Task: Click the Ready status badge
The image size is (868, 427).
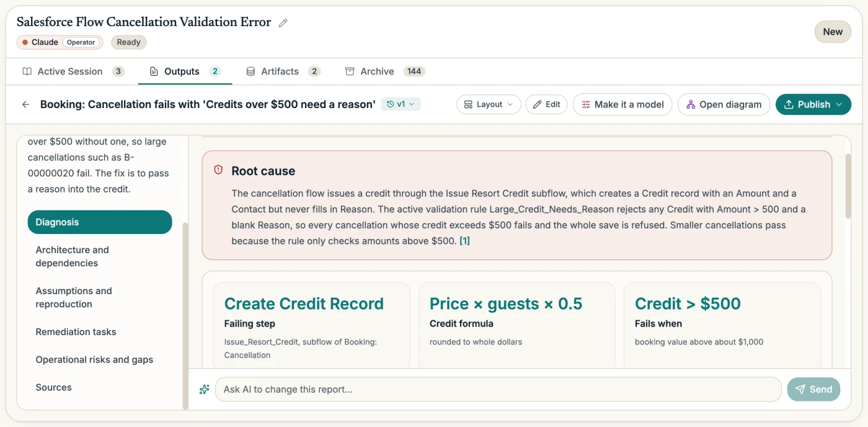Action: click(x=128, y=42)
